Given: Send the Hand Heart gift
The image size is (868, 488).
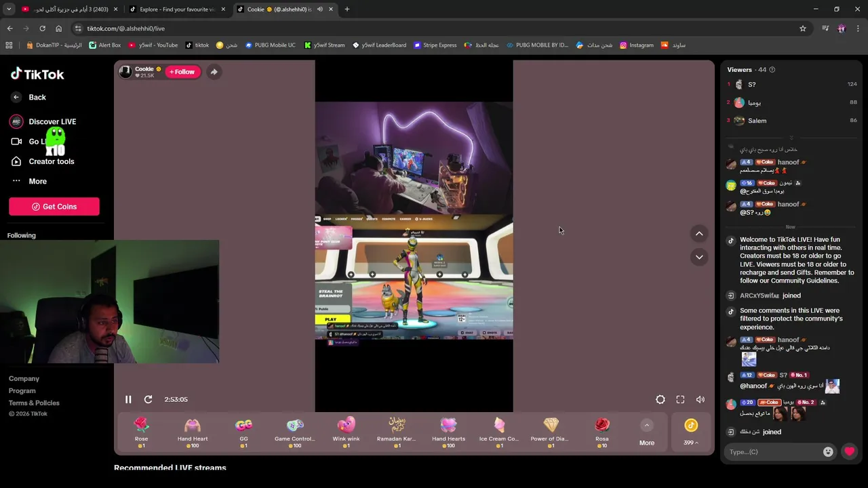Looking at the screenshot, I should (193, 432).
